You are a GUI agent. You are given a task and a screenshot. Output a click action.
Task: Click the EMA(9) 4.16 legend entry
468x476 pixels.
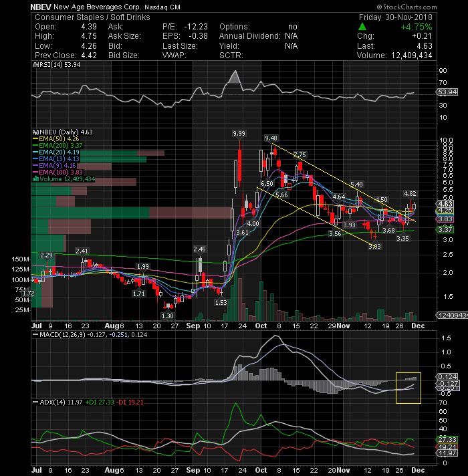tap(54, 165)
